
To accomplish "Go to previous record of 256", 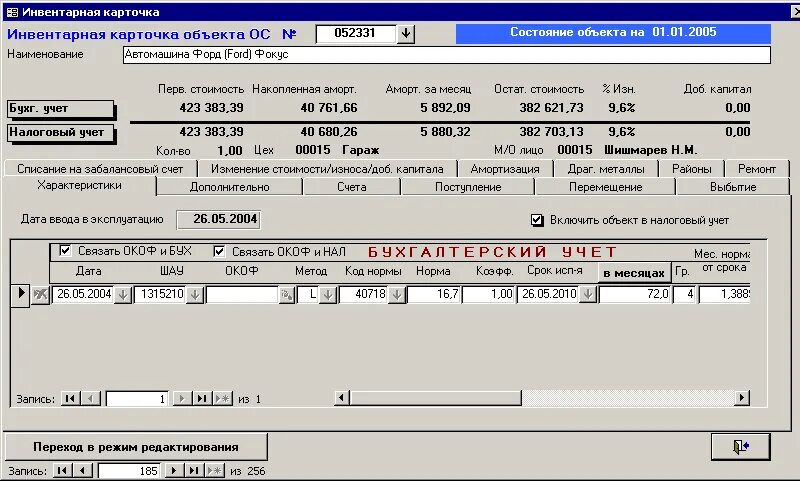I will 83,470.
